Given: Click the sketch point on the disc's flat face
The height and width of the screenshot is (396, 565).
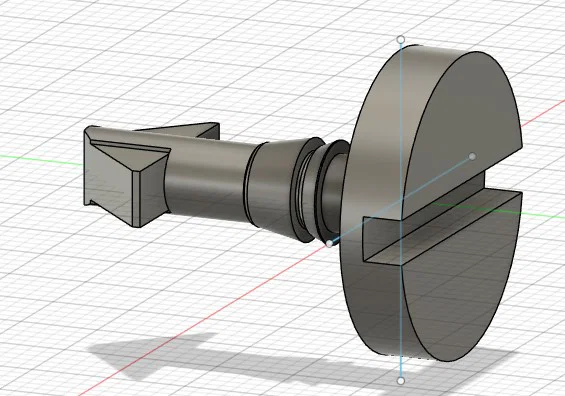Looking at the screenshot, I should (x=472, y=156).
